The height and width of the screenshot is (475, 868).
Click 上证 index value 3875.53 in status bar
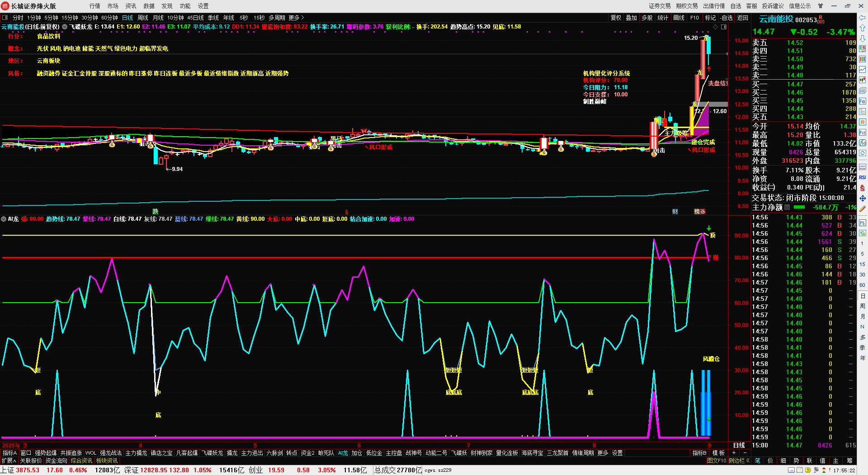(28, 470)
